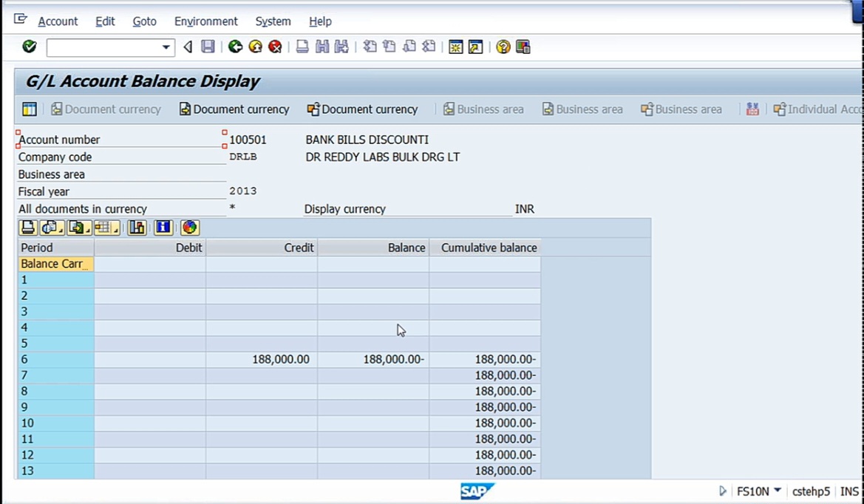Viewport: 864px width, 504px height.
Task: Click the greyed first Document currency button
Action: (x=106, y=109)
